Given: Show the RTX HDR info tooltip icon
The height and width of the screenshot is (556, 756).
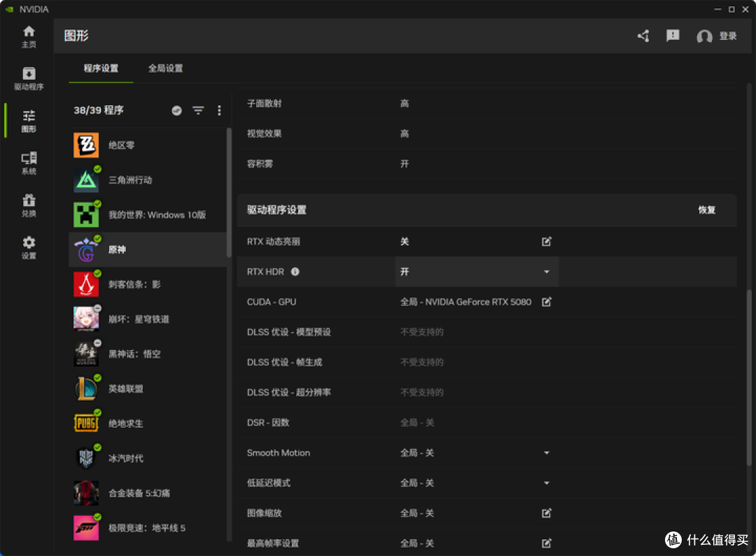Looking at the screenshot, I should click(295, 272).
